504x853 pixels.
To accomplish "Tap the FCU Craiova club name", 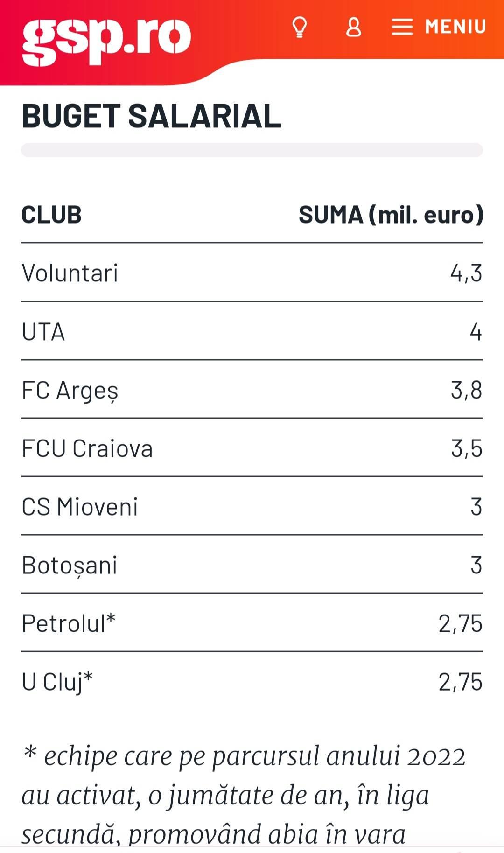I will coord(87,449).
